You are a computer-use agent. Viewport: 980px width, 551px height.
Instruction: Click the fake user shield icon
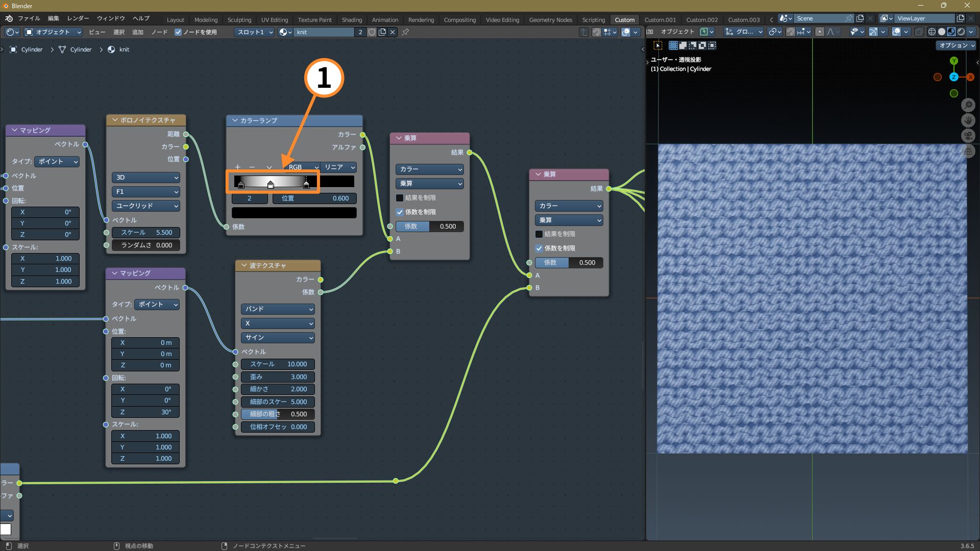(x=372, y=32)
